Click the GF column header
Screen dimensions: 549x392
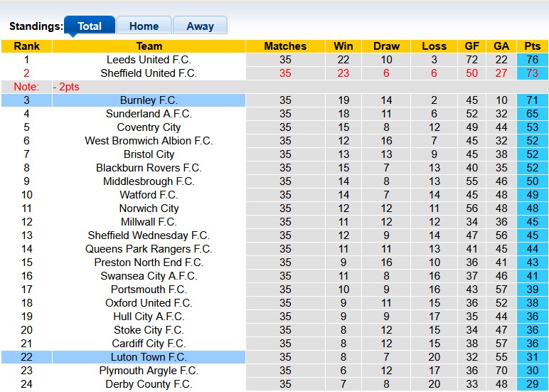pos(472,46)
